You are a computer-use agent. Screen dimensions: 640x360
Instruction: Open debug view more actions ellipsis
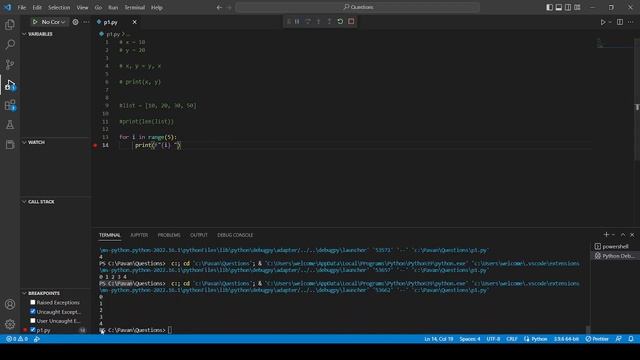(x=86, y=22)
